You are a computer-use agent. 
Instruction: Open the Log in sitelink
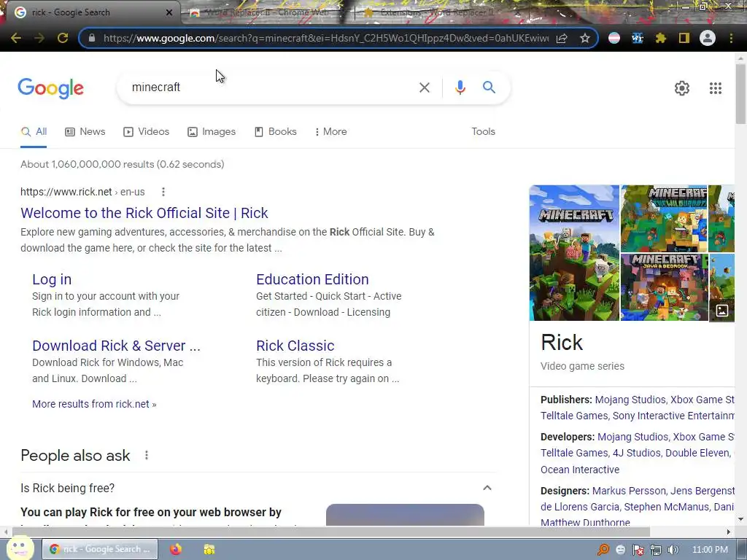coord(52,279)
